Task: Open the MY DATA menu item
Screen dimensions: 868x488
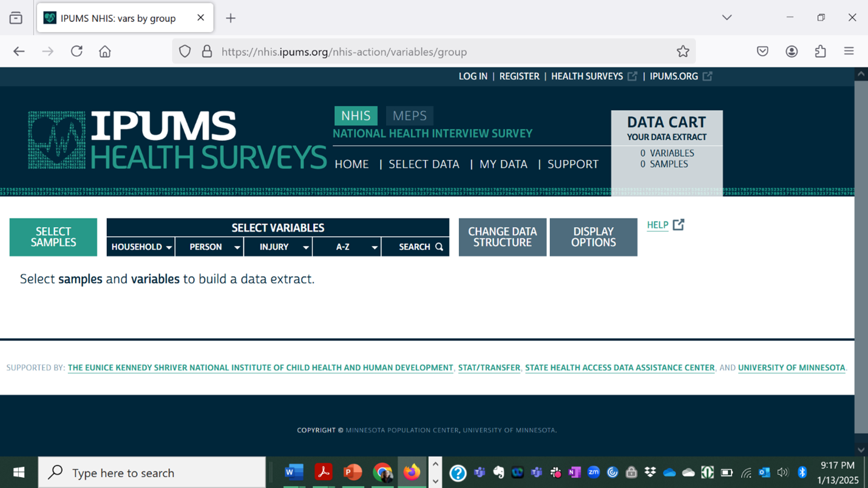Action: click(503, 164)
